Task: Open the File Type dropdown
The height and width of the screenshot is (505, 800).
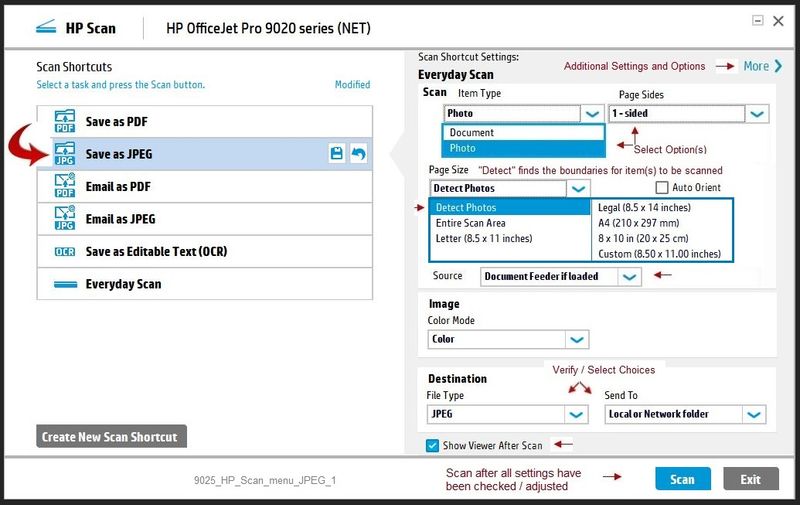Action: coord(576,414)
